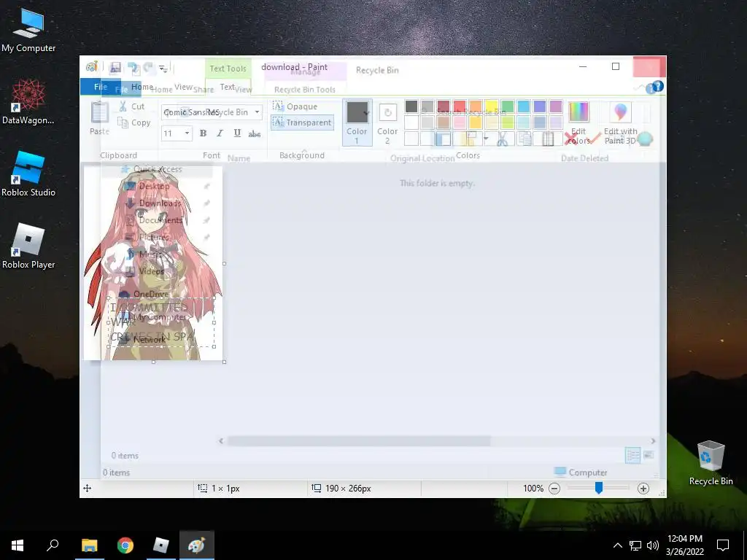The width and height of the screenshot is (747, 560).
Task: Switch to the Home ribbon tab
Action: coord(142,87)
